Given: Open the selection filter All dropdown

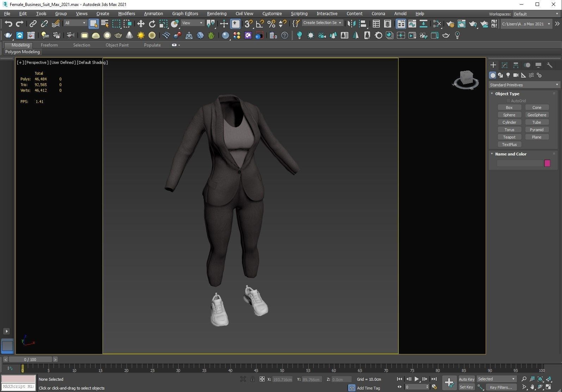Looking at the screenshot, I should click(x=75, y=23).
